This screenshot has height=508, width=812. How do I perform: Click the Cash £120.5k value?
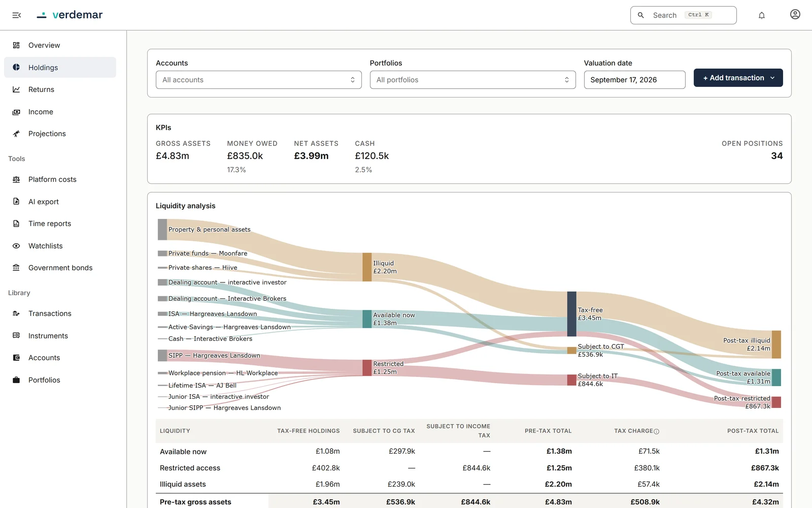click(x=372, y=156)
